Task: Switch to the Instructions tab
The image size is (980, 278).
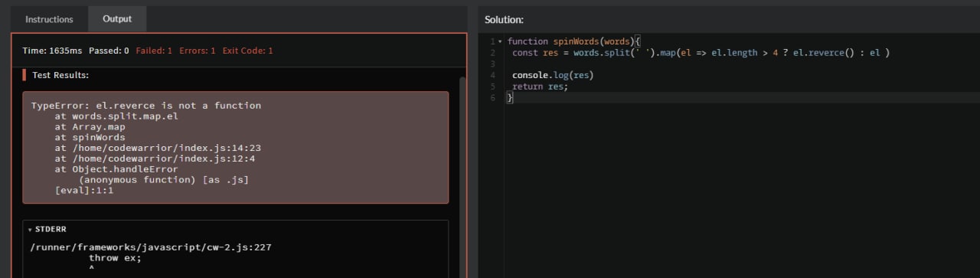Action: [x=49, y=19]
